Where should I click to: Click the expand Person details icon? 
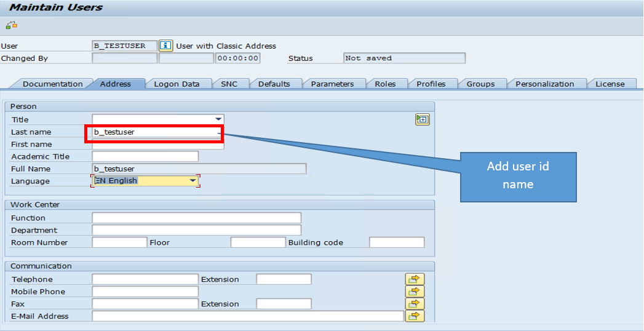tap(422, 119)
